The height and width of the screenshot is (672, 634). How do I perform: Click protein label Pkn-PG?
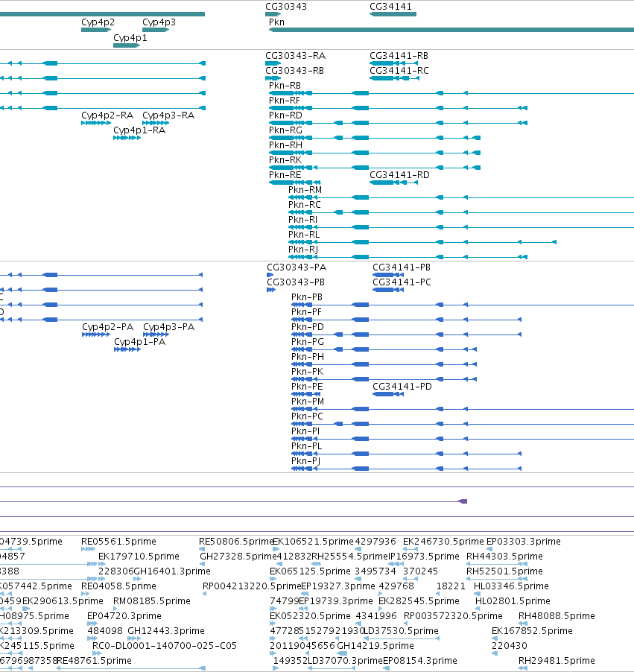[308, 341]
